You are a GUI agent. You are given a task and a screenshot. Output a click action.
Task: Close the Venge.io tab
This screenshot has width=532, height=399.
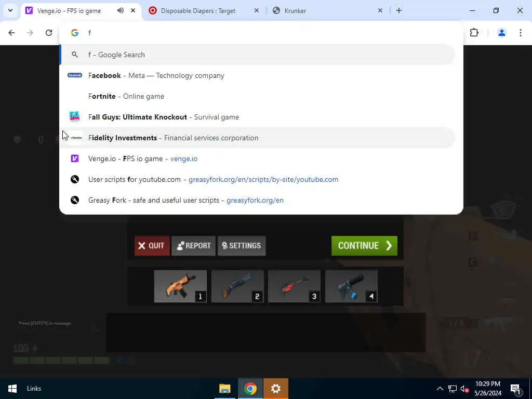click(133, 10)
